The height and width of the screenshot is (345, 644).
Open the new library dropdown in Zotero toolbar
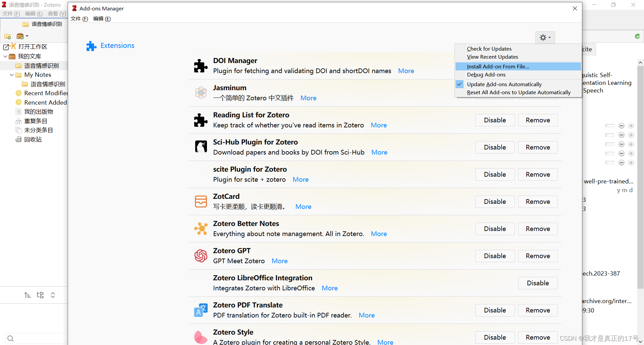[x=22, y=36]
